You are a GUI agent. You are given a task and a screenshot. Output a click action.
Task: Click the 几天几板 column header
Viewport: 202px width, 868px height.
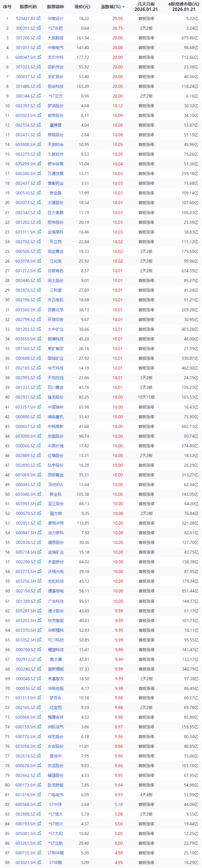click(x=146, y=7)
